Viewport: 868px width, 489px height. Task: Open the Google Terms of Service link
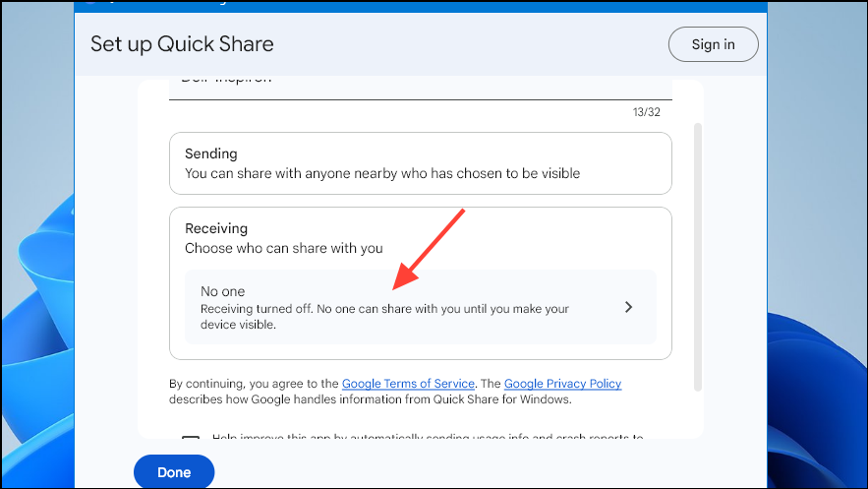pos(408,383)
